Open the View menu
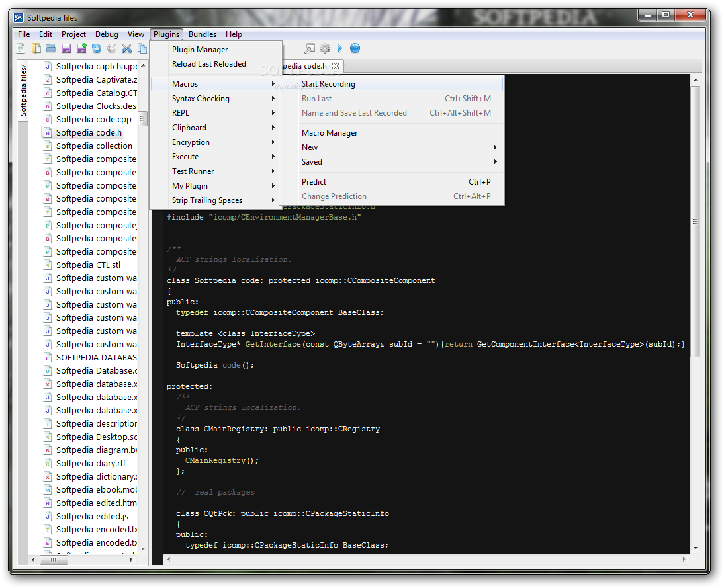The image size is (724, 588). pos(136,34)
